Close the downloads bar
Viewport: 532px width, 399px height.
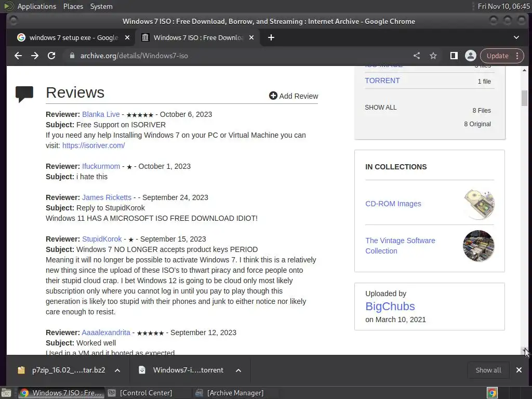pos(519,370)
